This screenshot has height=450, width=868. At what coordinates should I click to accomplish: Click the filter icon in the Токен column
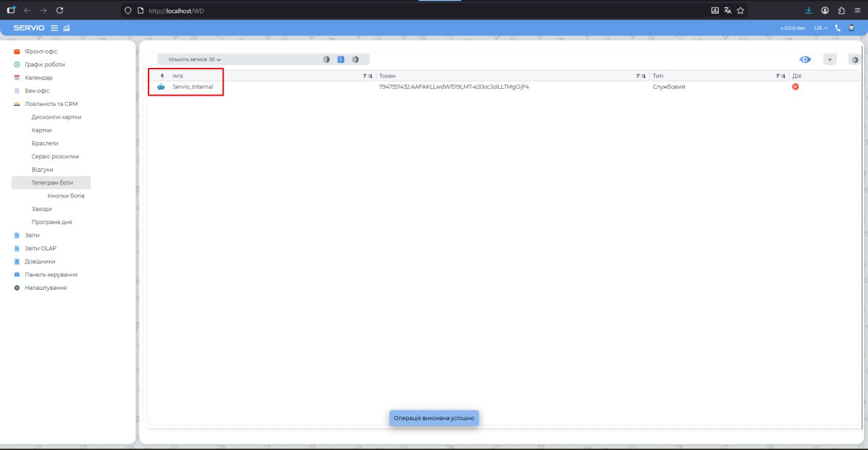[x=638, y=76]
